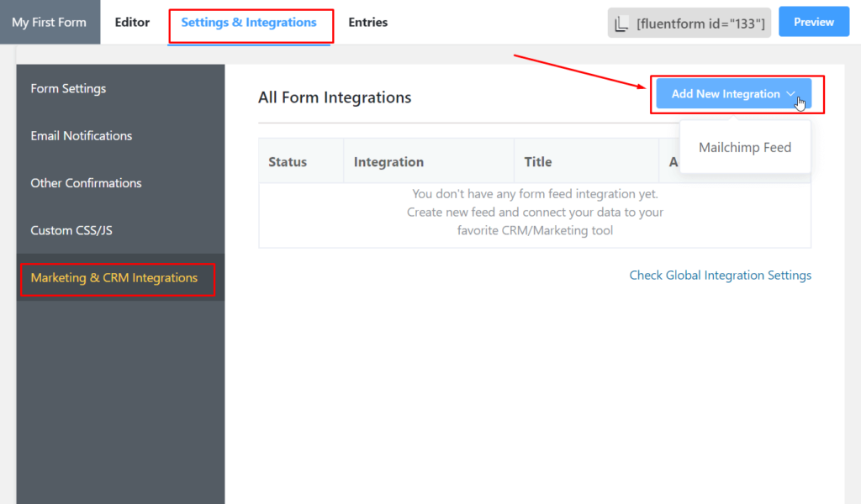Click the Integration column header
The image size is (861, 504).
click(x=388, y=161)
